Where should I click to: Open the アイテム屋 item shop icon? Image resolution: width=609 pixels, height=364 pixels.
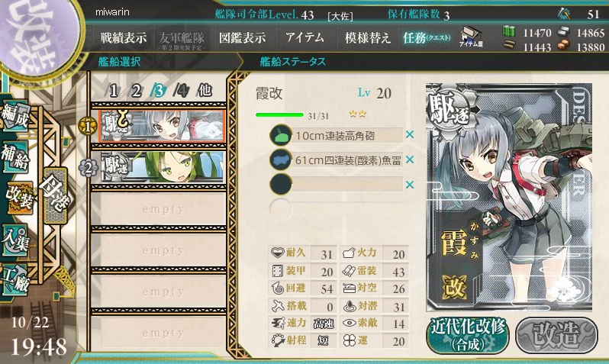coord(471,37)
